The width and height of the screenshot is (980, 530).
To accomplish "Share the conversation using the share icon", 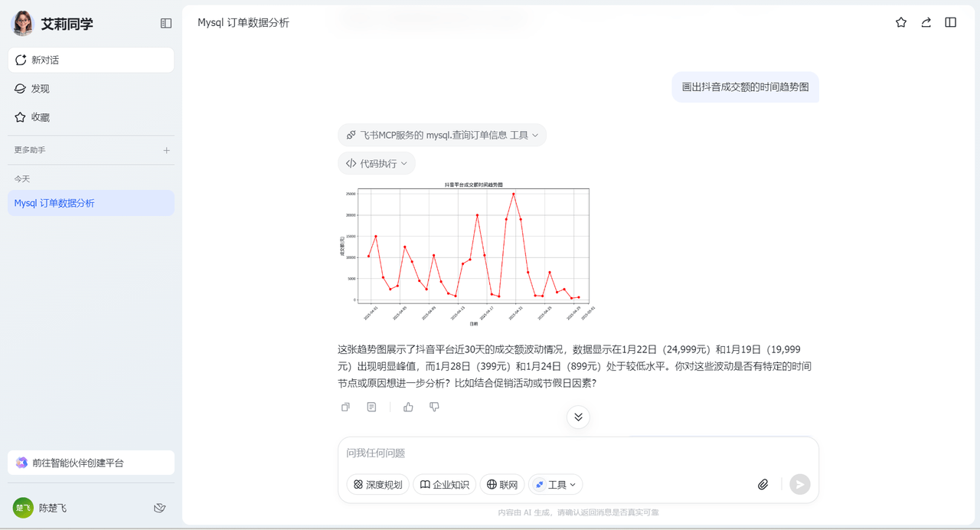I will point(926,23).
